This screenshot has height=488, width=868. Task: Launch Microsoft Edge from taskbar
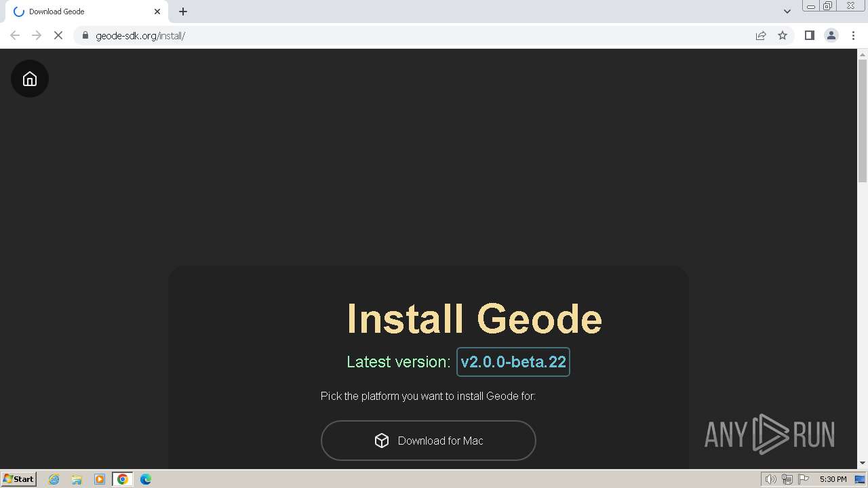coord(146,479)
